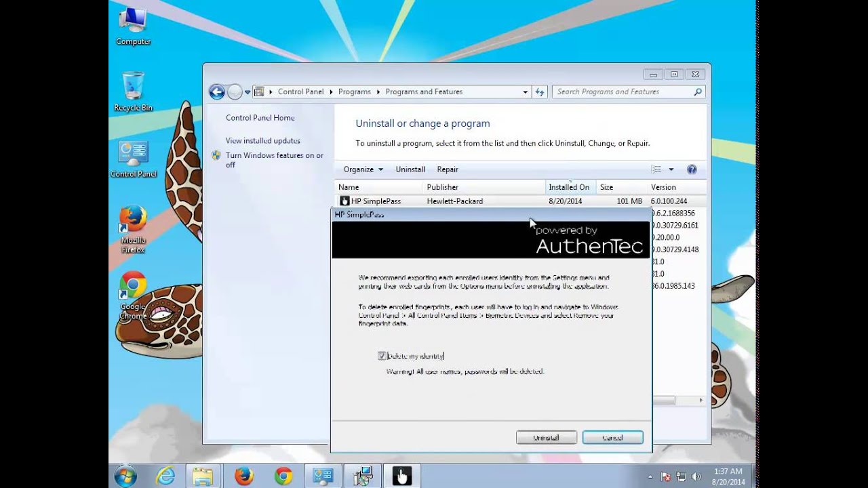Open the Computer desktop icon
868x488 pixels.
point(133,26)
